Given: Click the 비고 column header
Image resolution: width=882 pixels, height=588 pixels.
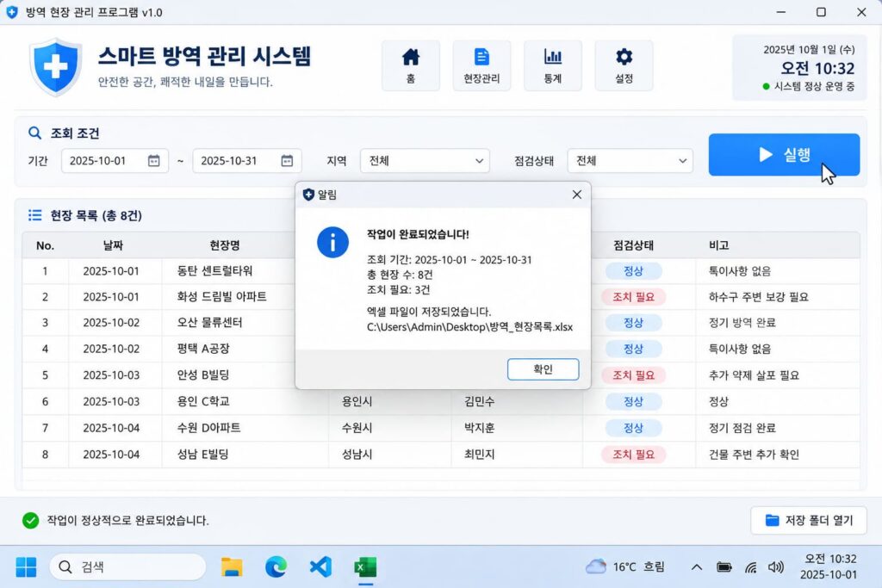Looking at the screenshot, I should 719,245.
